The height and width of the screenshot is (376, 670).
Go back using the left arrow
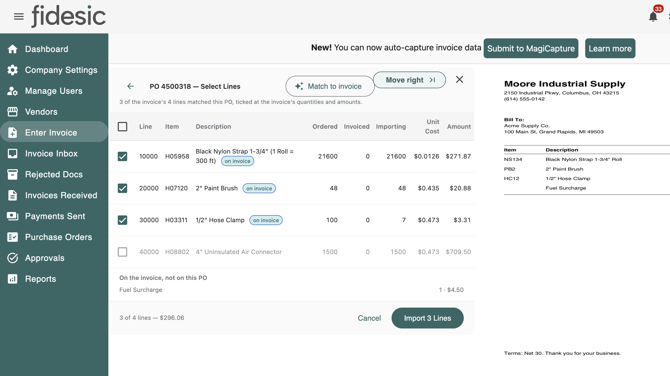(x=130, y=86)
